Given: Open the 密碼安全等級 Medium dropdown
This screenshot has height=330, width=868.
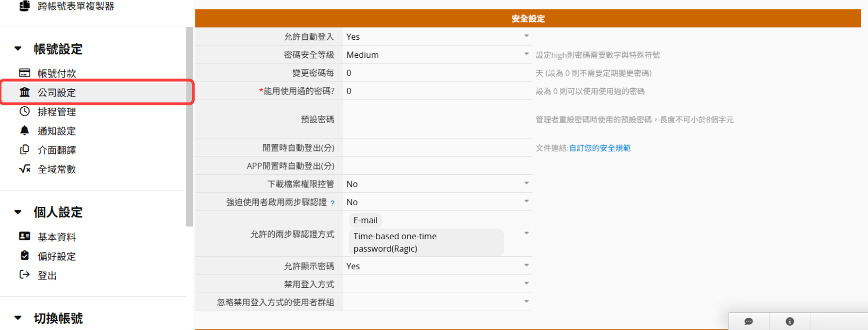Looking at the screenshot, I should tap(526, 54).
